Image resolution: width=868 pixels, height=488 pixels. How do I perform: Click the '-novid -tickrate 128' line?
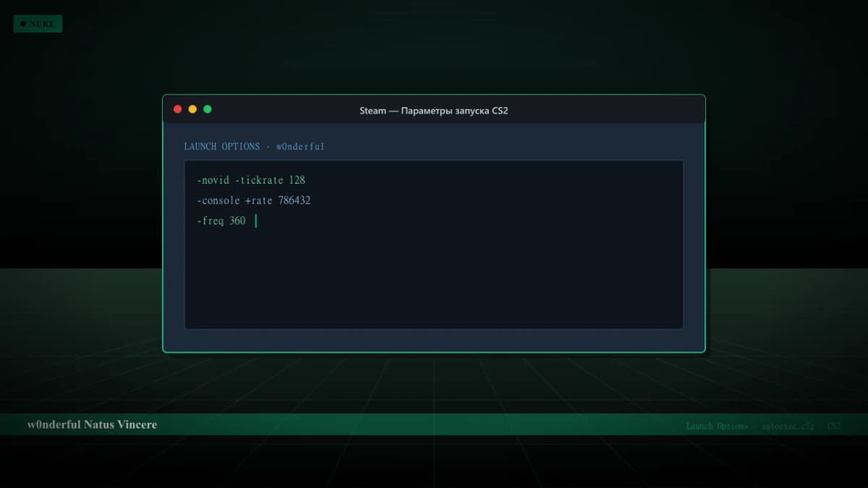pyautogui.click(x=251, y=180)
